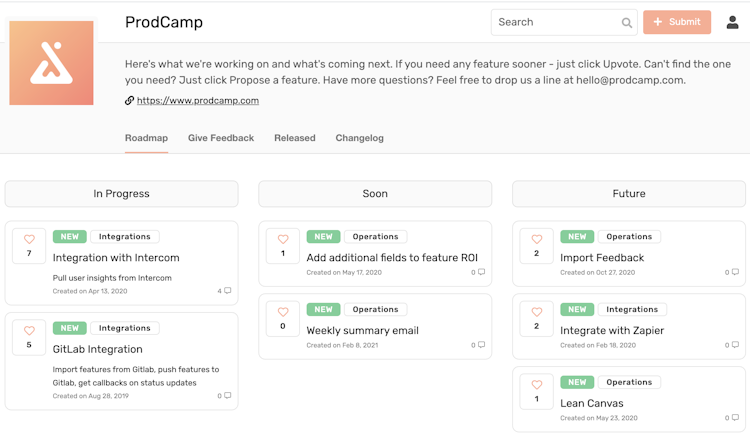Click heart on Add additional fields card
The image size is (750, 437).
283,240
